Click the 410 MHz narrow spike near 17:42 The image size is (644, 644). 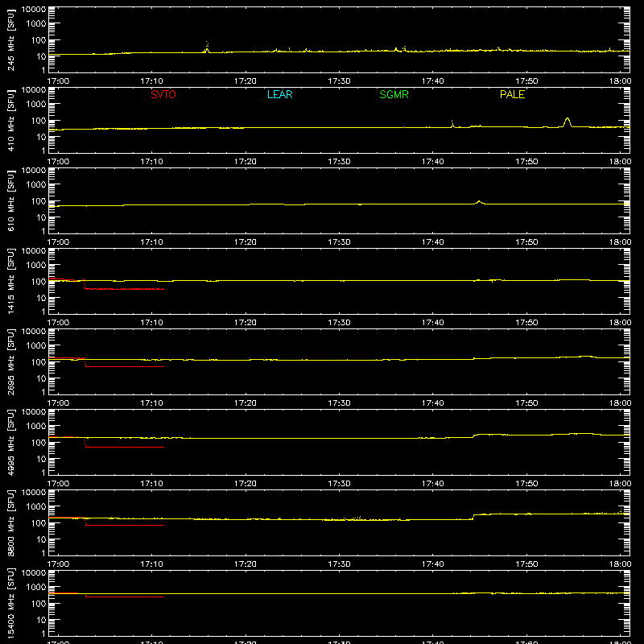click(452, 124)
